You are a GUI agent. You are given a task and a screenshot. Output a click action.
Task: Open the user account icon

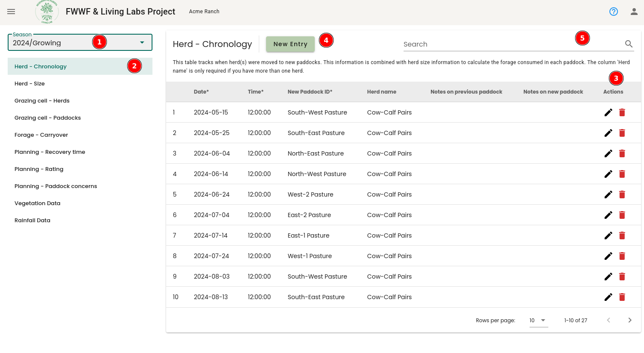point(634,12)
